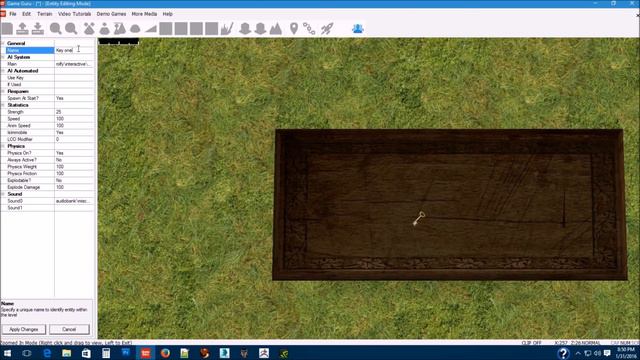The height and width of the screenshot is (360, 640).
Task: Open the File menu
Action: pos(13,14)
